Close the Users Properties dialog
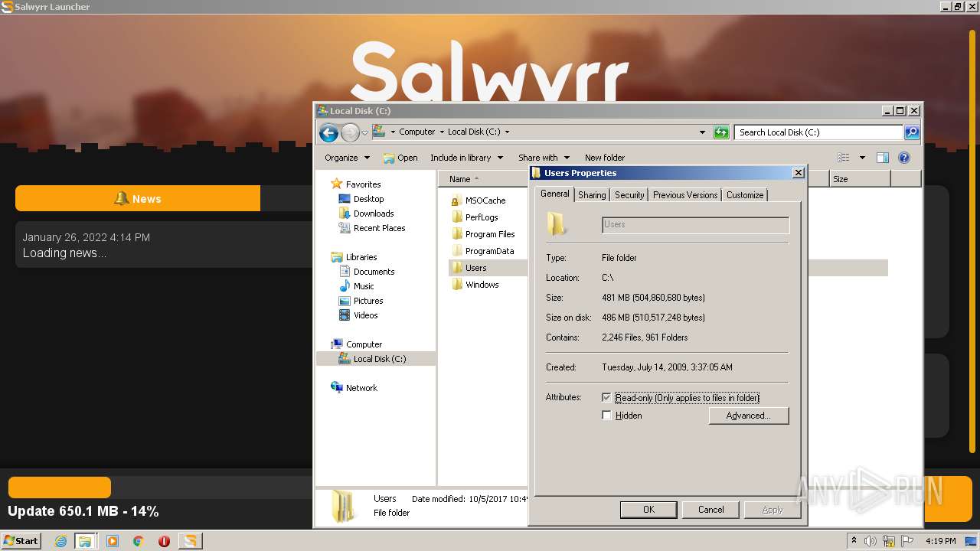980x551 pixels. 798,173
